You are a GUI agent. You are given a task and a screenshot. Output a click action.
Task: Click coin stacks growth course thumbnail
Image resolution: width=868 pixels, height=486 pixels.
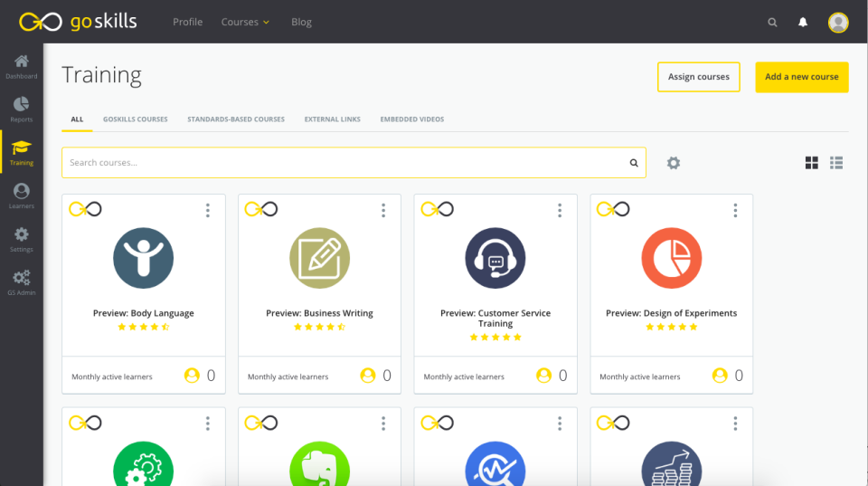click(672, 465)
